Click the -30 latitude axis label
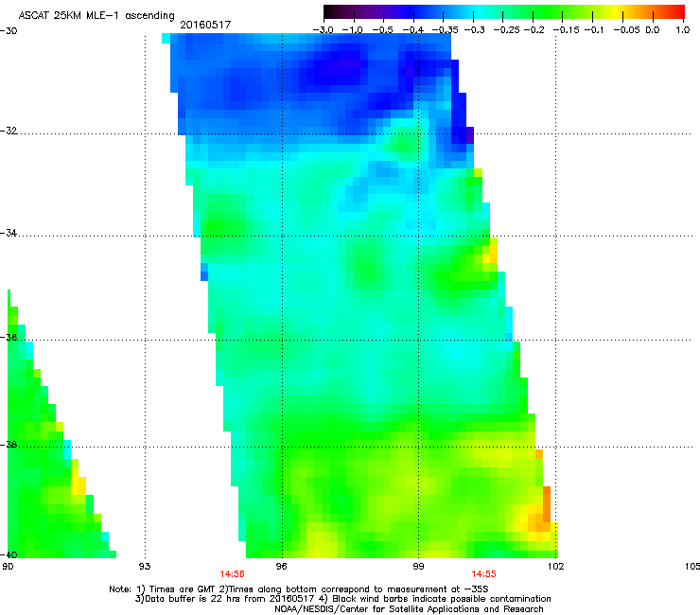Image resolution: width=700 pixels, height=615 pixels. (9, 31)
